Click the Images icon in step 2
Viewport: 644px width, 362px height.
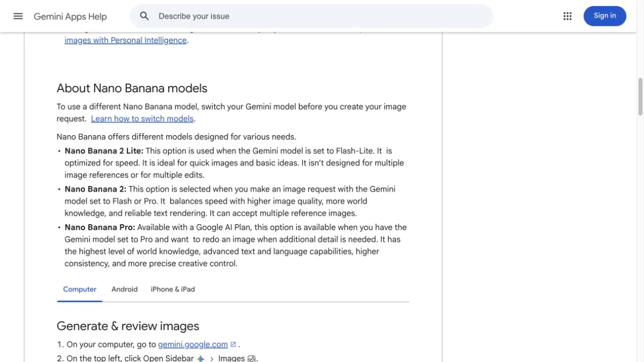(252, 358)
